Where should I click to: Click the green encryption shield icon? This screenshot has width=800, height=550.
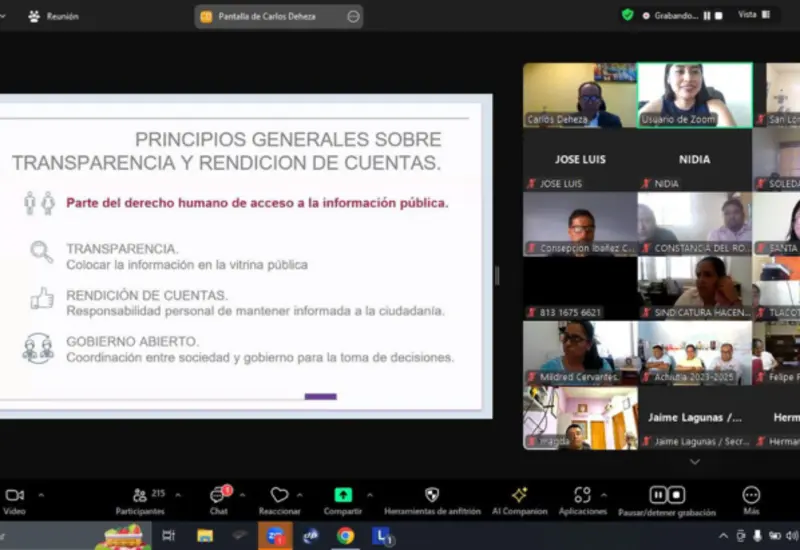click(x=628, y=15)
